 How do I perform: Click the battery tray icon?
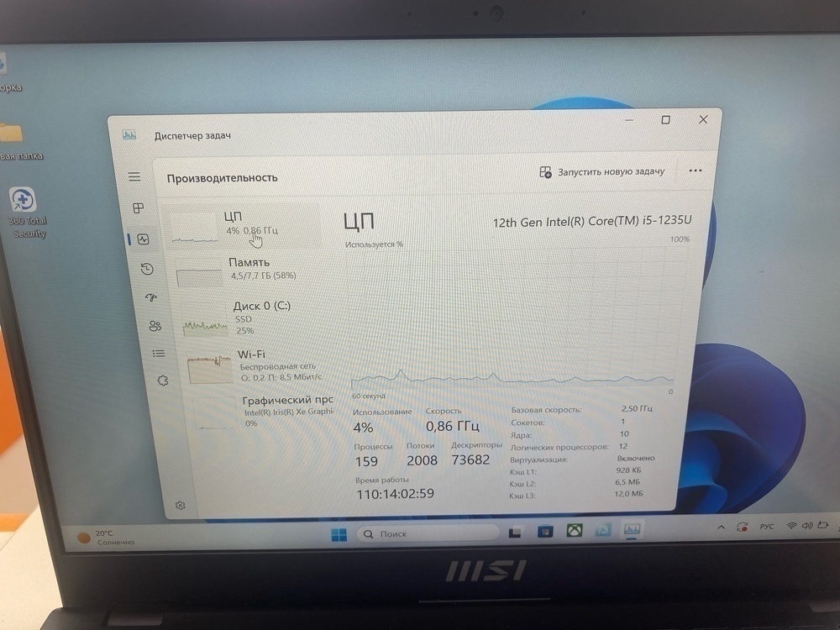[x=823, y=525]
